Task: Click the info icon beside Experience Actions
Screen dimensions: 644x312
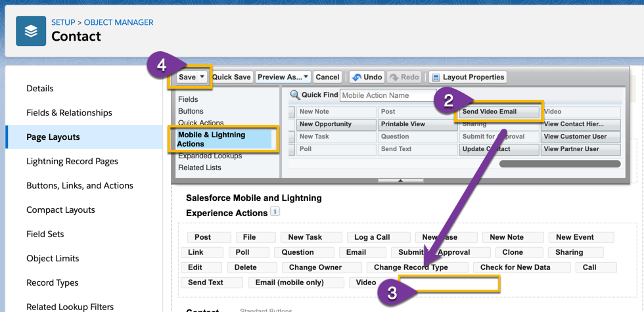Action: 275,212
